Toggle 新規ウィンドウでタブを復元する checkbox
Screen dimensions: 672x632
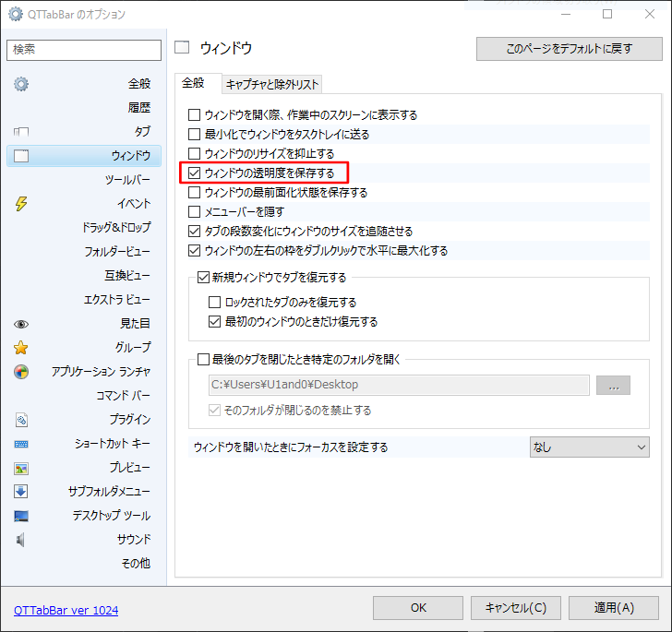click(x=203, y=277)
